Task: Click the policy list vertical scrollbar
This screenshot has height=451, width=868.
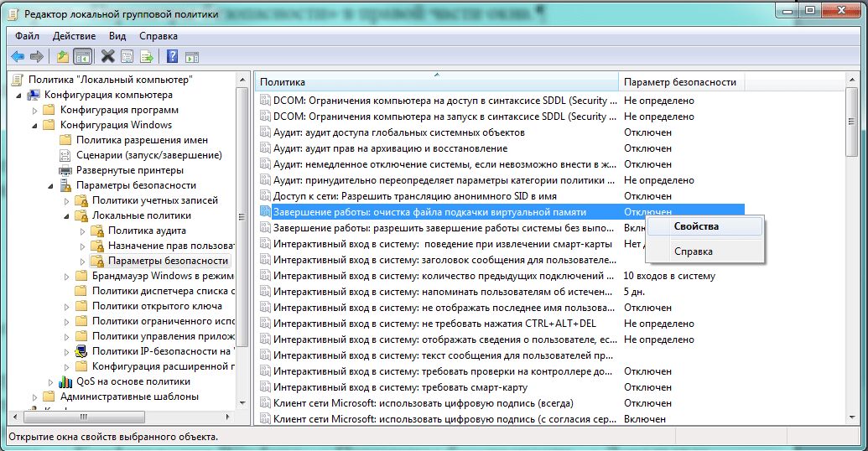Action: [852, 251]
